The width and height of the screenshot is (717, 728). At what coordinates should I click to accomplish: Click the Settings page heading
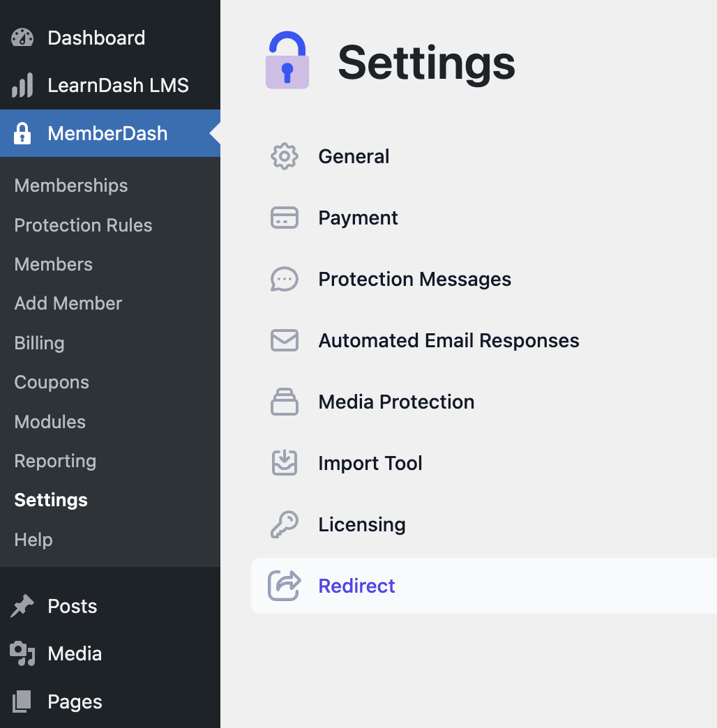tap(426, 63)
